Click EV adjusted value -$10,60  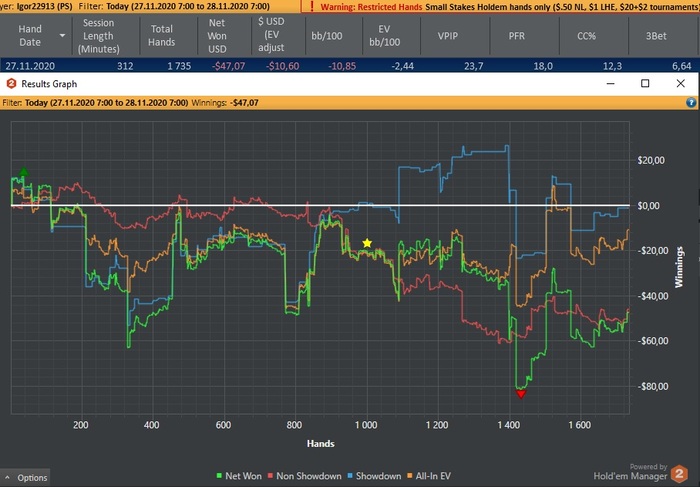(283, 66)
